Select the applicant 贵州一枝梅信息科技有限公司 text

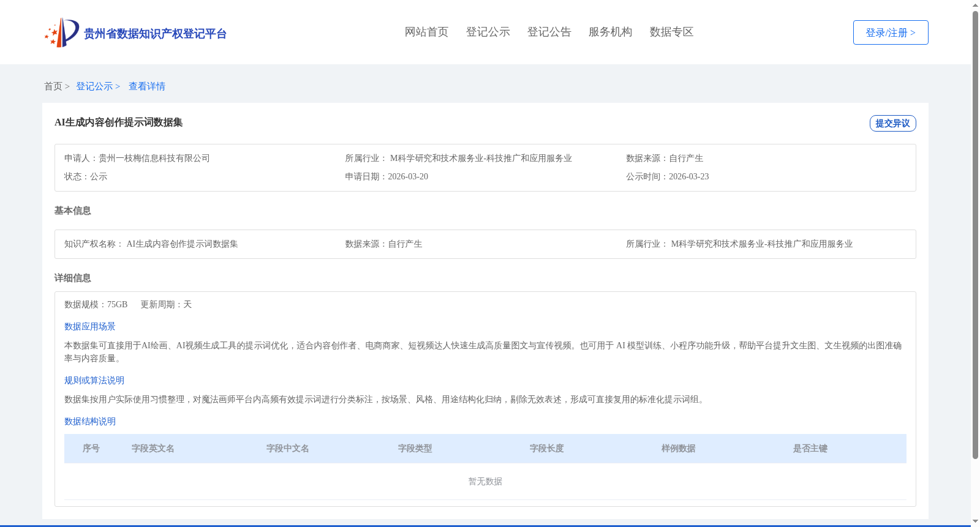pos(154,158)
